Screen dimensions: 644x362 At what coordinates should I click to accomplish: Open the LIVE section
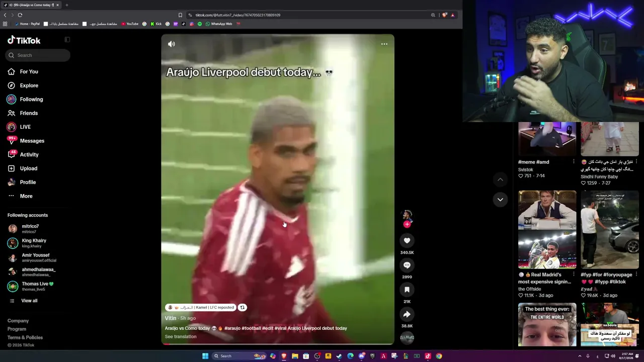pyautogui.click(x=25, y=127)
